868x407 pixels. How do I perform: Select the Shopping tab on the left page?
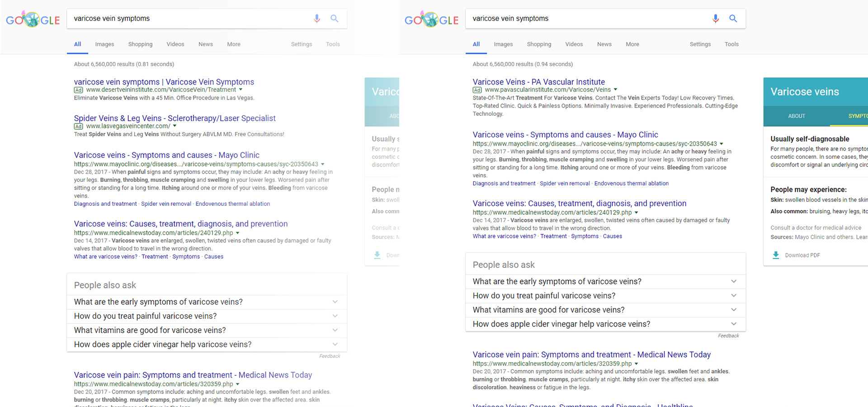point(140,44)
